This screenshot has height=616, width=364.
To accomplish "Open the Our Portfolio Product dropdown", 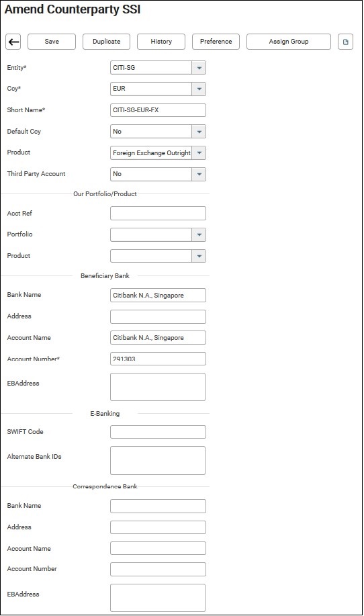I will [x=199, y=256].
